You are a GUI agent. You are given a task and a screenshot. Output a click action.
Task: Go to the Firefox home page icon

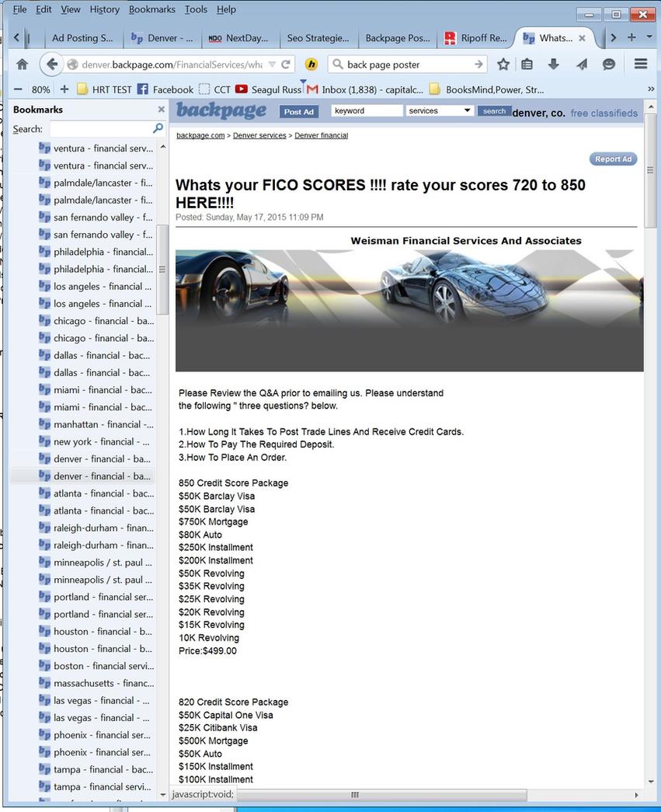23,64
